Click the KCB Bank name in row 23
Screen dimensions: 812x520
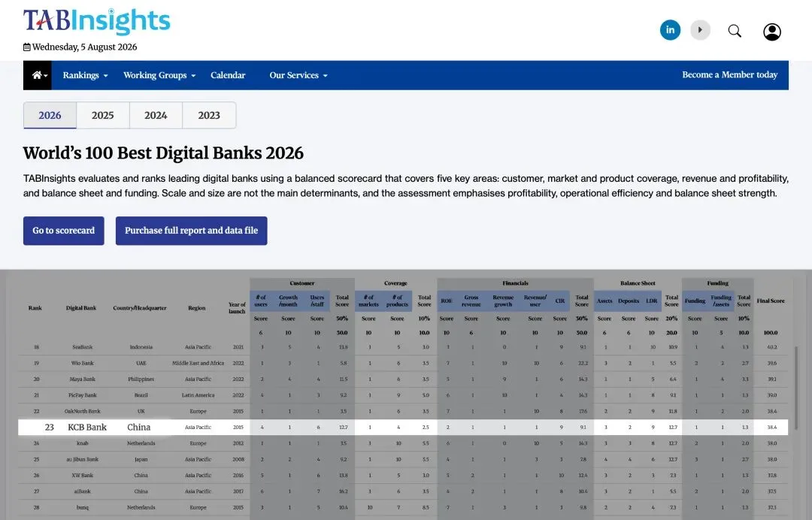[x=87, y=428]
